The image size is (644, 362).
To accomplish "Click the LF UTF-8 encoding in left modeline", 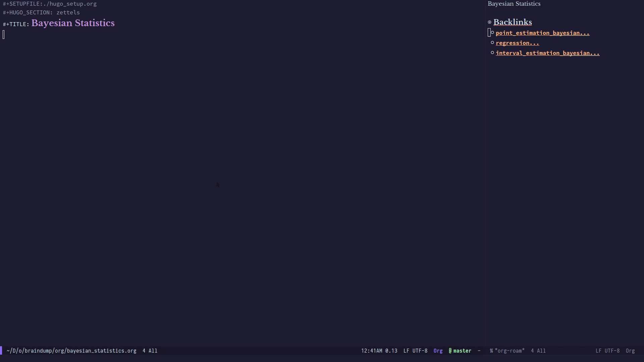I will (x=415, y=351).
